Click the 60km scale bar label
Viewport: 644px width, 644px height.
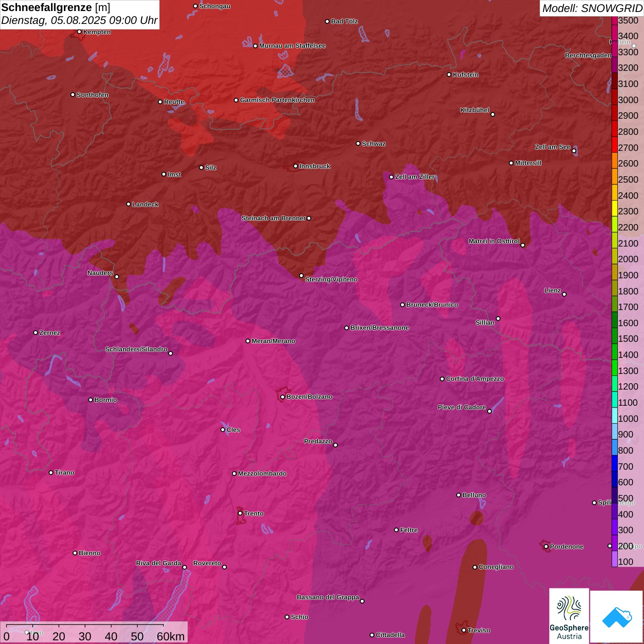coord(171,637)
